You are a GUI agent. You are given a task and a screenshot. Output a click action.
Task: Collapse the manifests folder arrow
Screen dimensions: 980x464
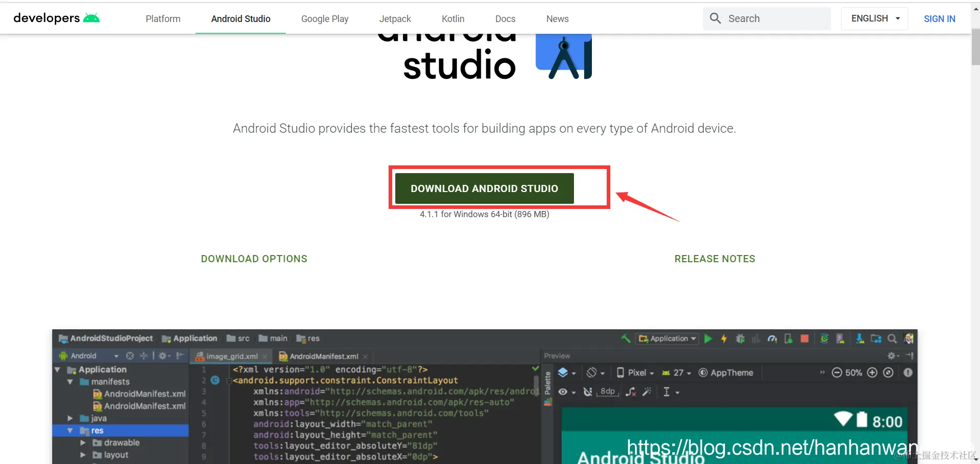point(70,382)
